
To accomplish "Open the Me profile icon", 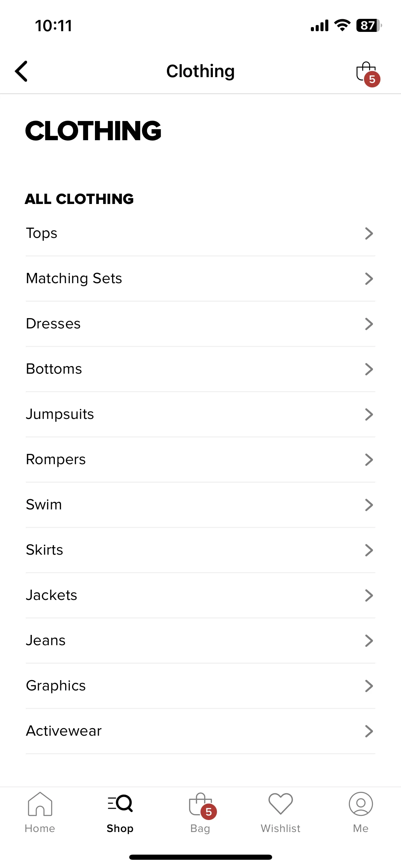I will point(361,804).
